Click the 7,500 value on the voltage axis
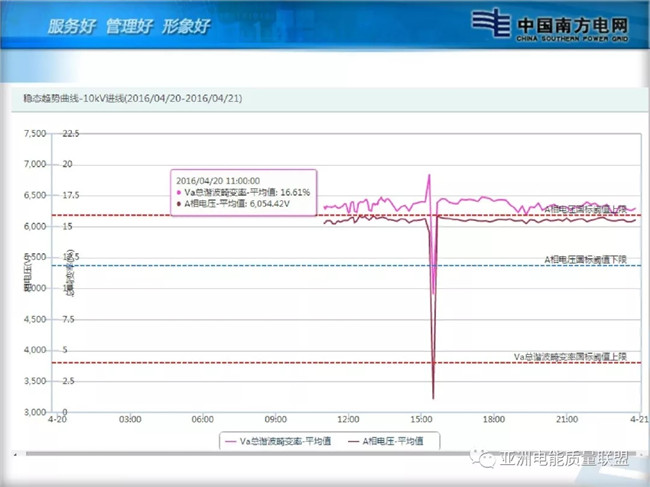 pos(35,133)
